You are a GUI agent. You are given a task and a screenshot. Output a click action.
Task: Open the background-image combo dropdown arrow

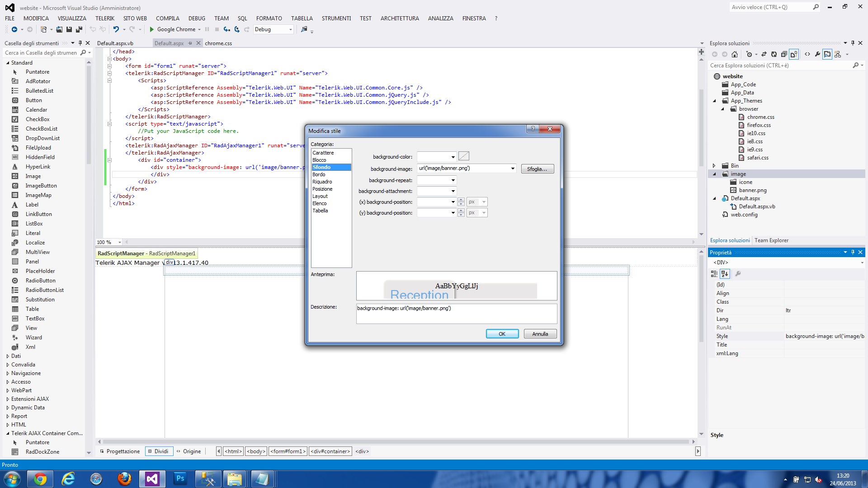coord(513,169)
